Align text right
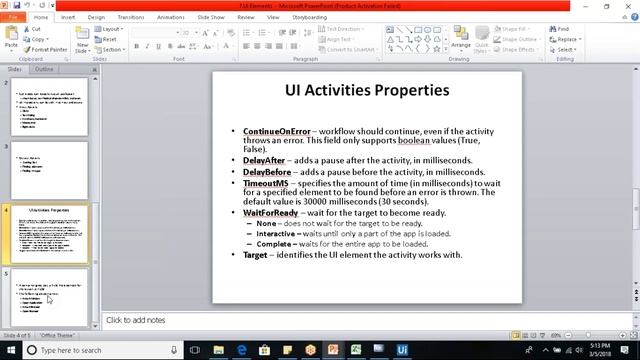This screenshot has height=360, width=640. click(268, 46)
